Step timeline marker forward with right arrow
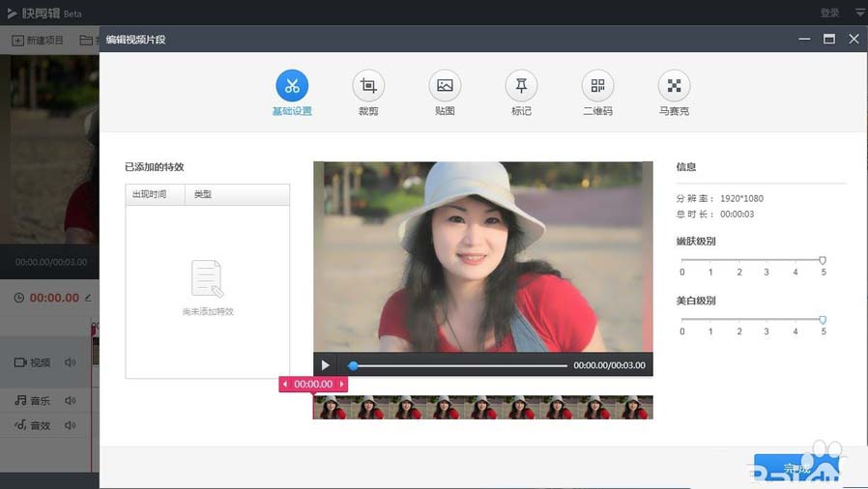 342,384
